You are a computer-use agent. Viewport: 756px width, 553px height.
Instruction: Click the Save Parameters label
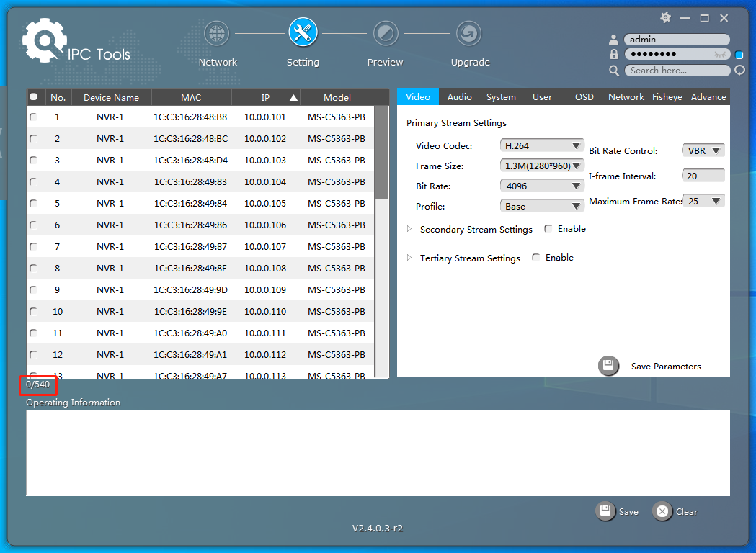(x=666, y=367)
